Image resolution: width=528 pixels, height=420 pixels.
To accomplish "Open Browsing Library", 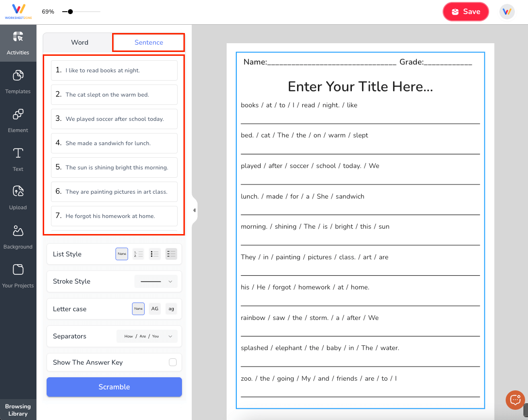I will click(x=18, y=410).
